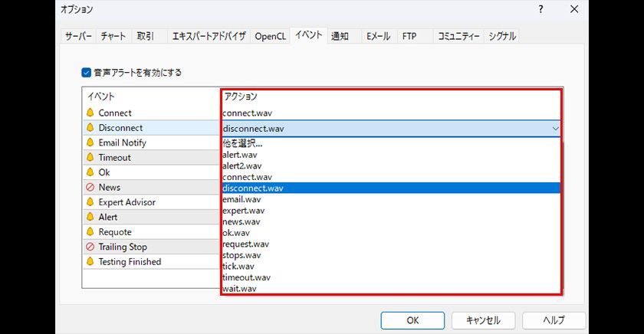Click the キャンセル button
Screen dimensions: 644x334
click(483, 320)
